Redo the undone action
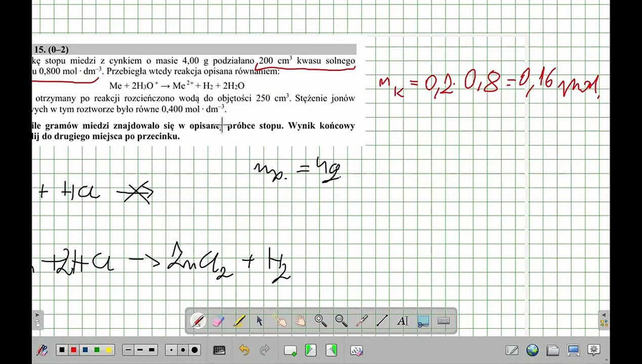This screenshot has height=364, width=642. [264, 350]
